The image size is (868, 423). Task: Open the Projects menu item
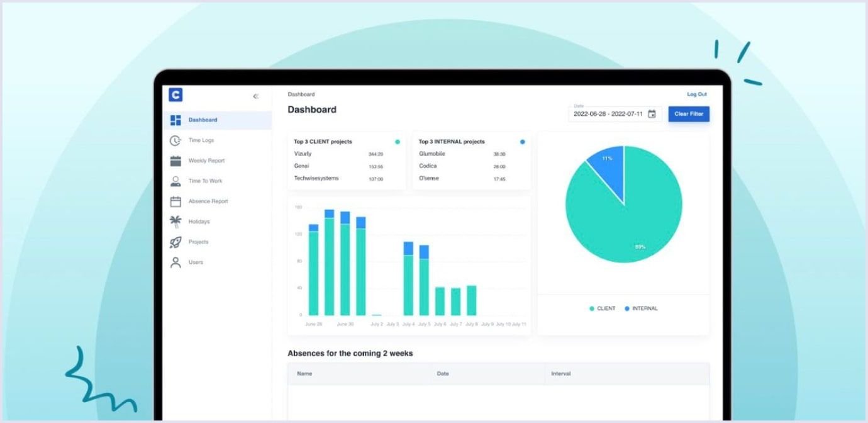[x=217, y=242]
